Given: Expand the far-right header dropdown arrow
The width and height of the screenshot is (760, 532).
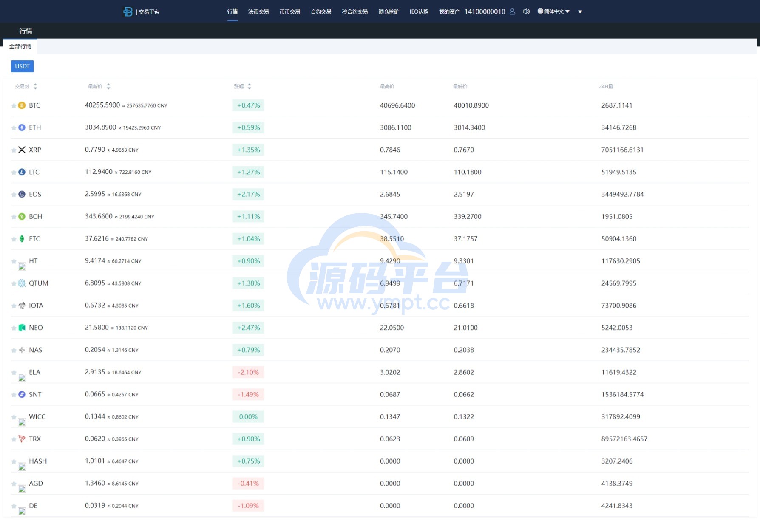Looking at the screenshot, I should 580,12.
